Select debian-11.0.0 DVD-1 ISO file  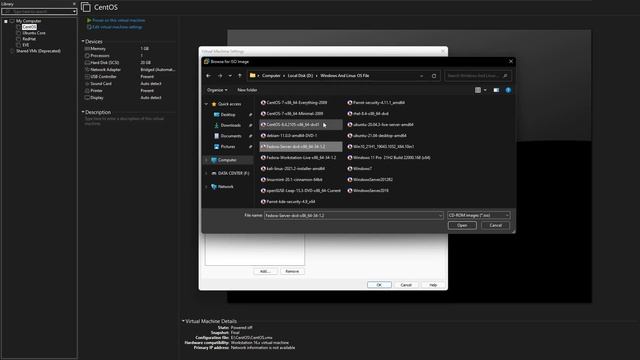coord(289,136)
